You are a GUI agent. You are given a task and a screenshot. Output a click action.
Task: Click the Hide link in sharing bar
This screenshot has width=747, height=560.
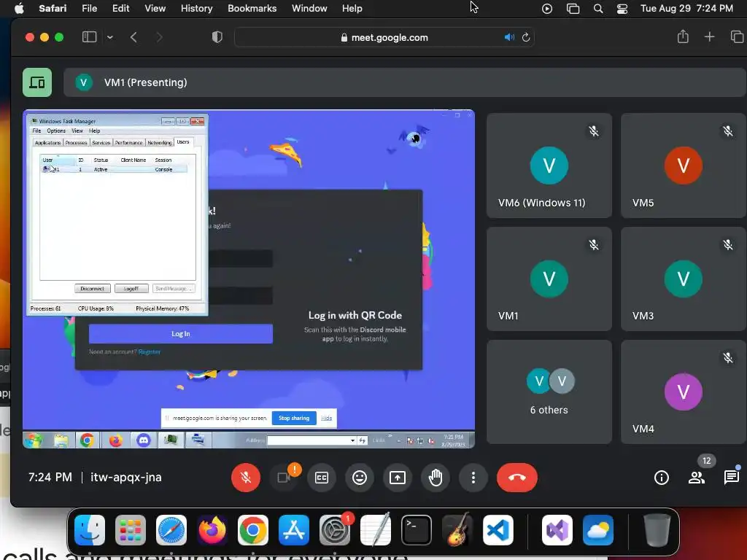326,418
